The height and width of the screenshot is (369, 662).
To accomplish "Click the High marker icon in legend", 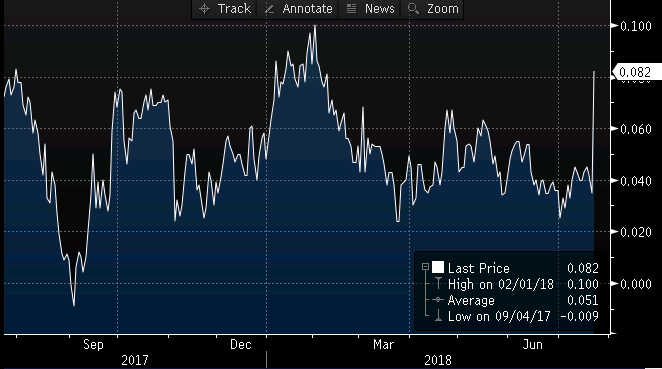I will pyautogui.click(x=438, y=283).
